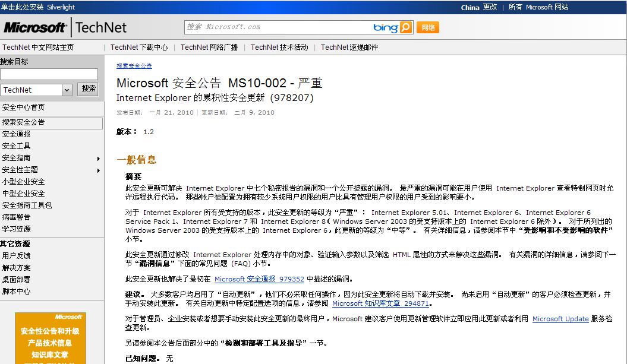Screen dimensions: 627x364
Task: Click the Bing search magnifier icon
Action: 406,27
